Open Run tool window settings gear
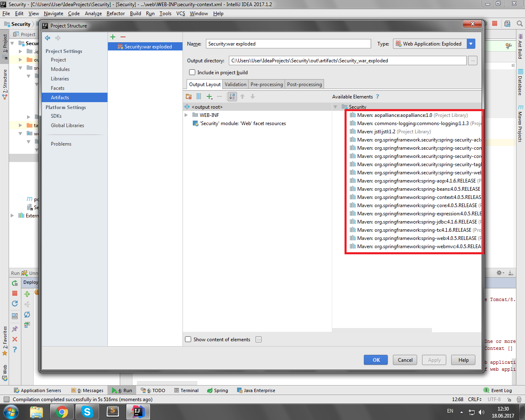 (x=500, y=273)
